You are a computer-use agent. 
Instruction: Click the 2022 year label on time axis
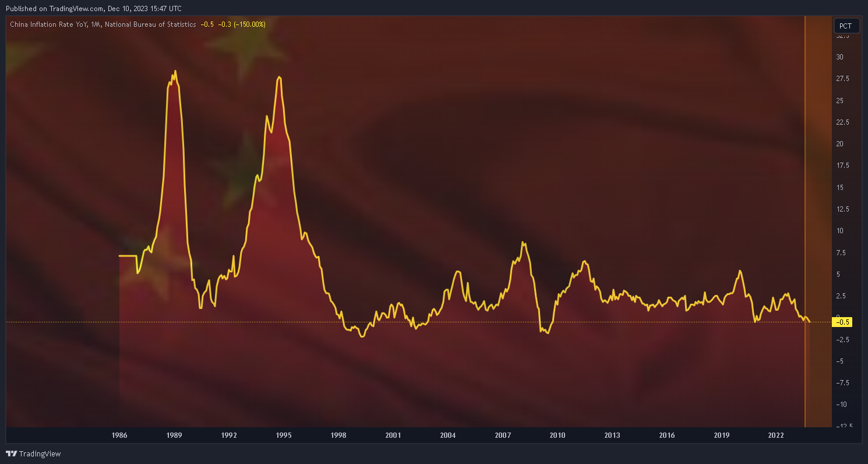[776, 435]
